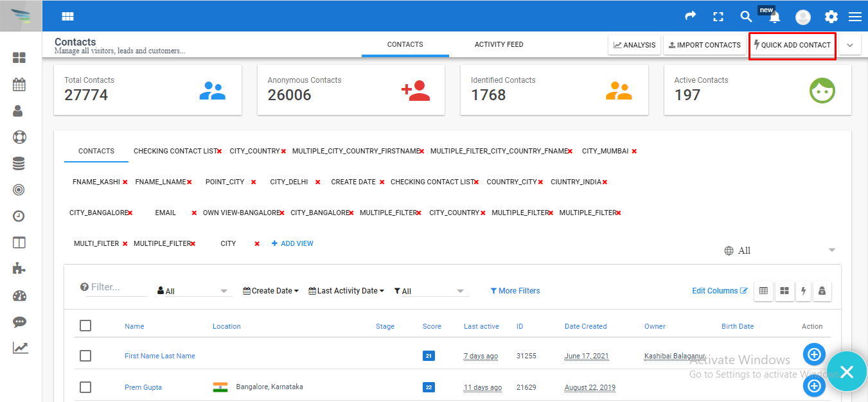This screenshot has height=402, width=868.
Task: Click Import Contacts button
Action: [705, 45]
